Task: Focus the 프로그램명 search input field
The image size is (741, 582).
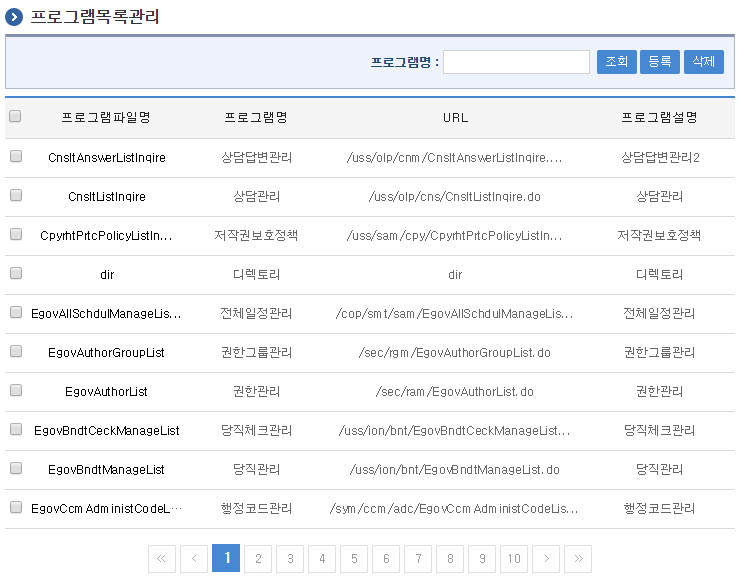Action: [516, 62]
